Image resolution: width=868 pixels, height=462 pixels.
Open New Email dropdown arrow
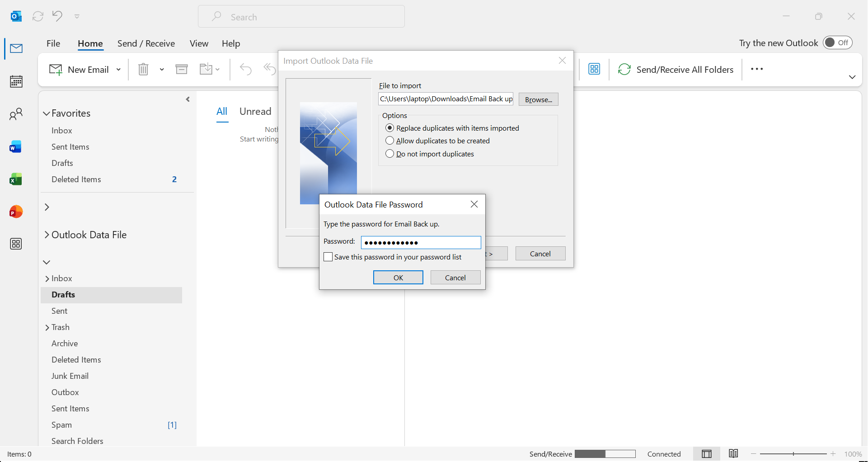click(x=118, y=70)
